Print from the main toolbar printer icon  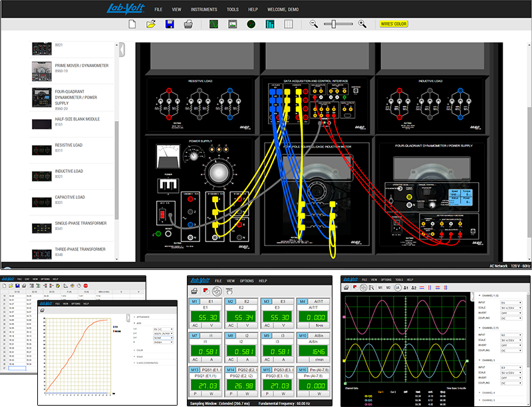[x=188, y=24]
